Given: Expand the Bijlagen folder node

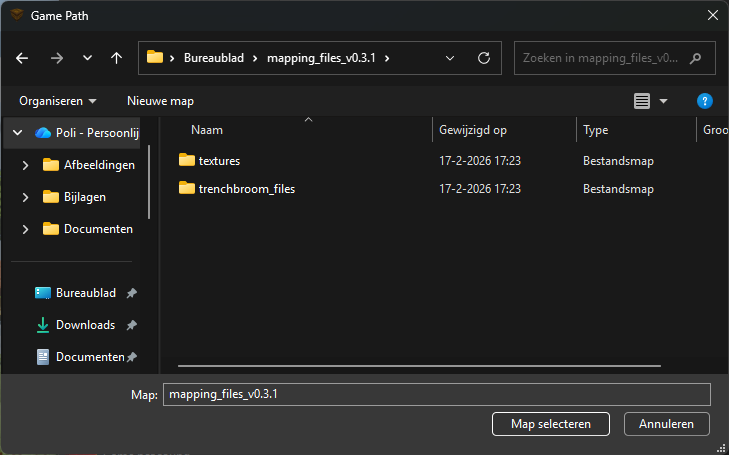Looking at the screenshot, I should [25, 197].
